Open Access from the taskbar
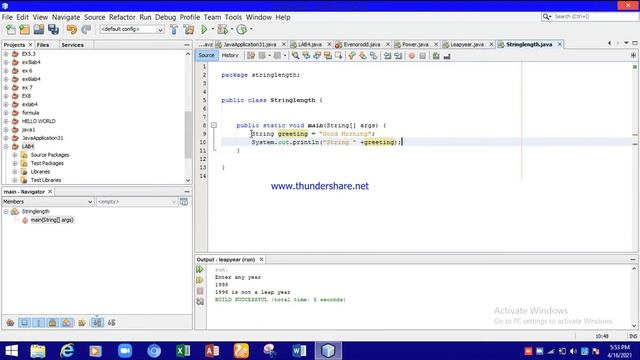This screenshot has width=640, height=360. [212, 351]
